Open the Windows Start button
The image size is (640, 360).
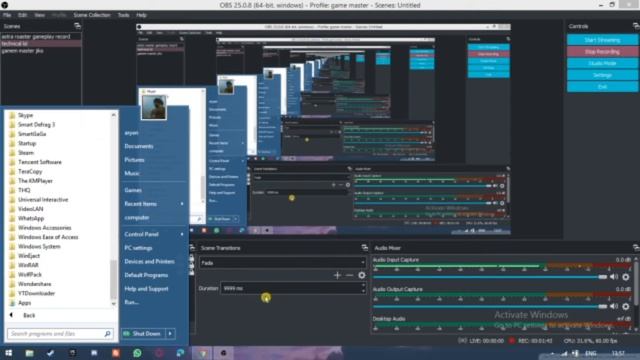click(9, 353)
